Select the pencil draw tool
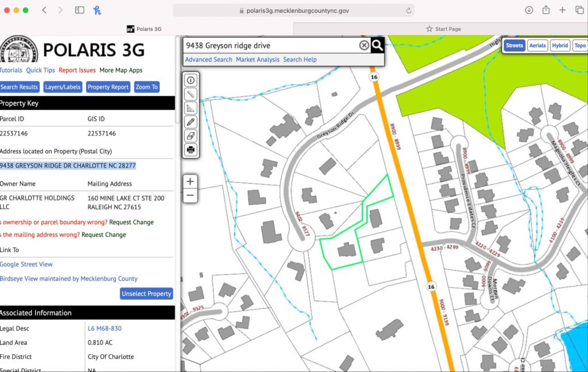This screenshot has width=588, height=372. pyautogui.click(x=191, y=122)
